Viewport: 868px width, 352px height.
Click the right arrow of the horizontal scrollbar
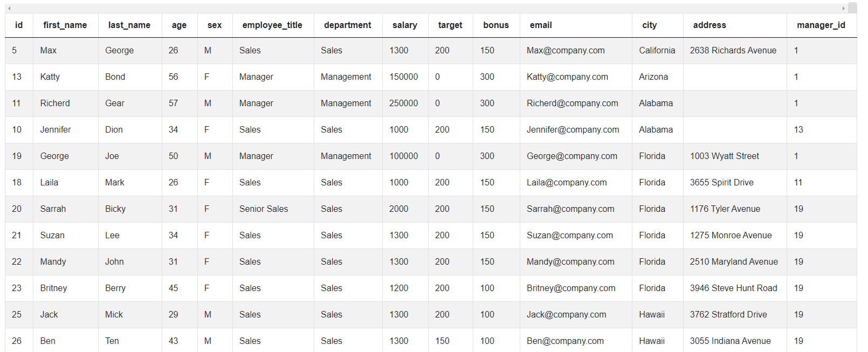click(844, 8)
